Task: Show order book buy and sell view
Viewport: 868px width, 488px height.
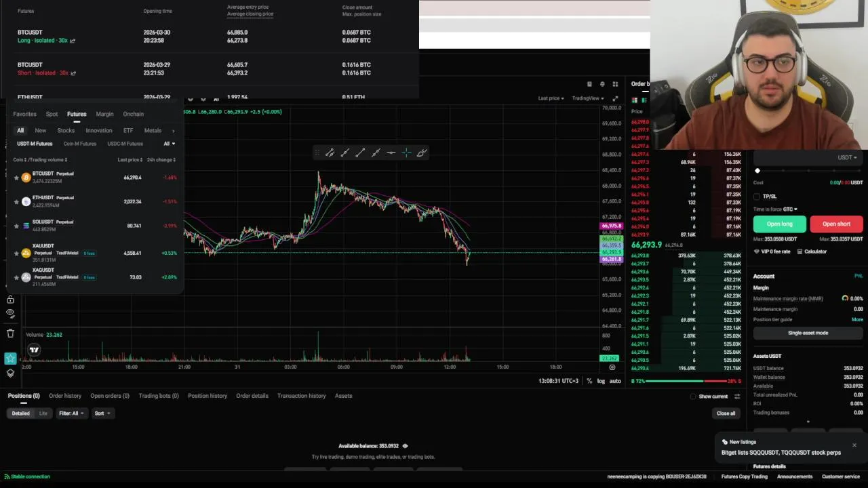Action: coord(635,100)
